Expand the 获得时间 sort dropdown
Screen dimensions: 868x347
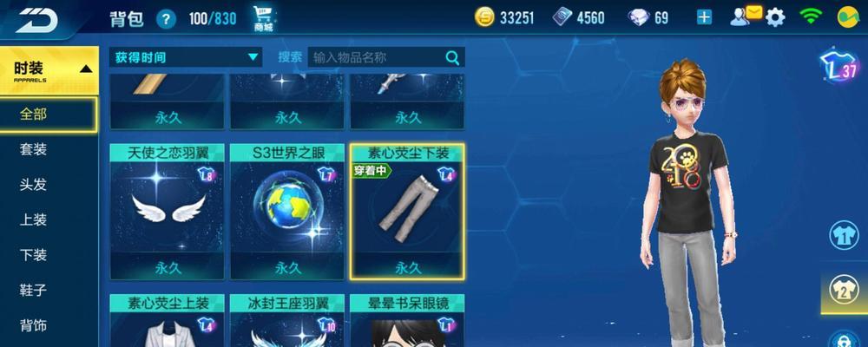click(186, 57)
